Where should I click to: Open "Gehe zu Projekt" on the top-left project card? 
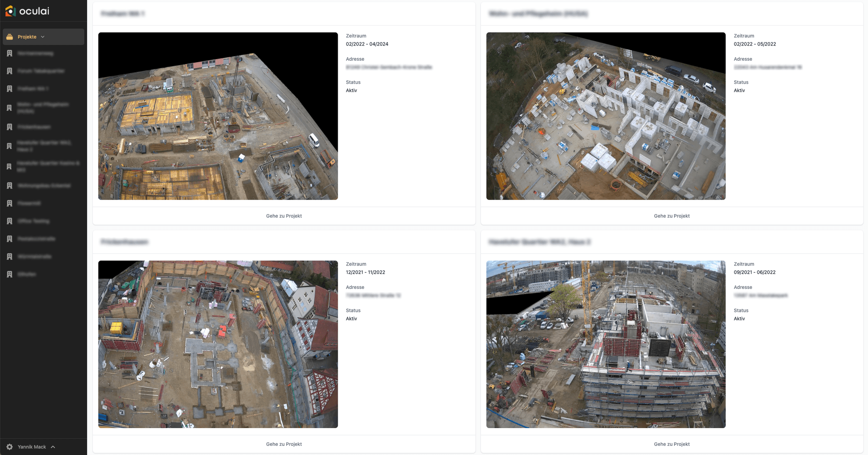coord(284,216)
